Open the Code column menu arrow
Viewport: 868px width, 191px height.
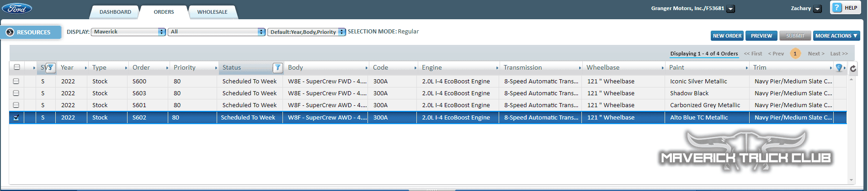click(415, 68)
